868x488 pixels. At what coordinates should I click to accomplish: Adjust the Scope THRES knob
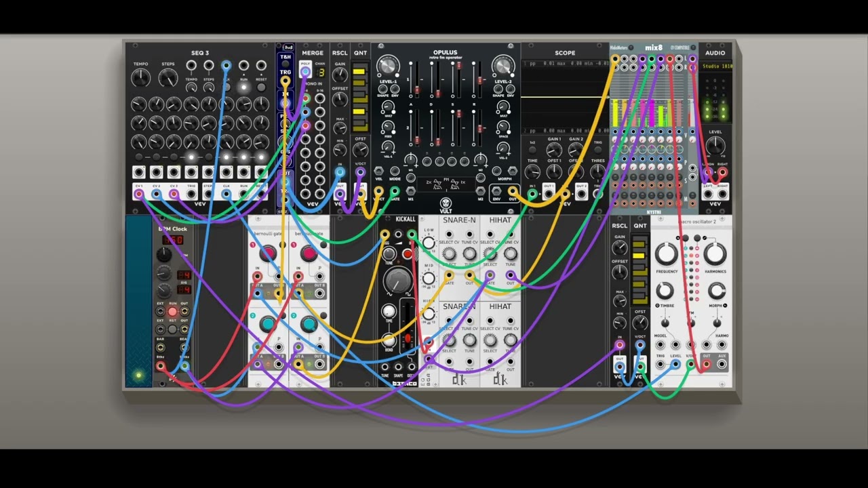coord(597,172)
